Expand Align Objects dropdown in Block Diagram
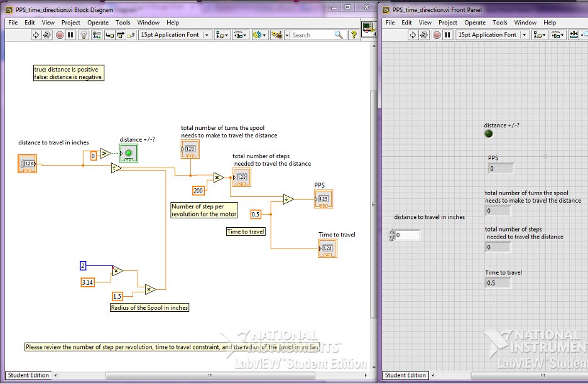This screenshot has width=588, height=384. (222, 35)
